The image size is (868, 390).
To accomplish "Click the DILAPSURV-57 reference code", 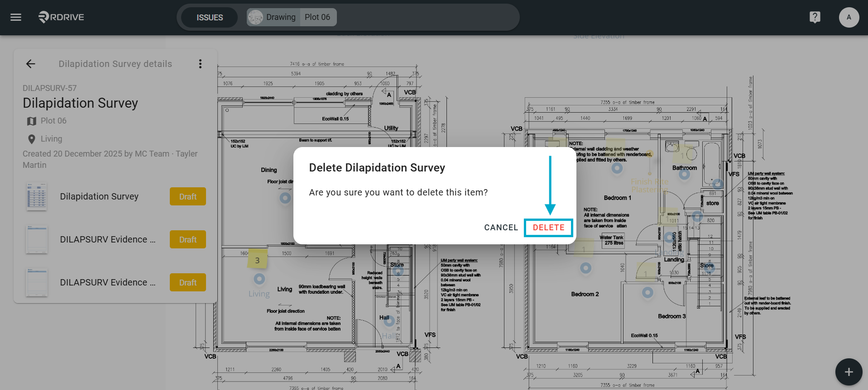I will (x=50, y=88).
